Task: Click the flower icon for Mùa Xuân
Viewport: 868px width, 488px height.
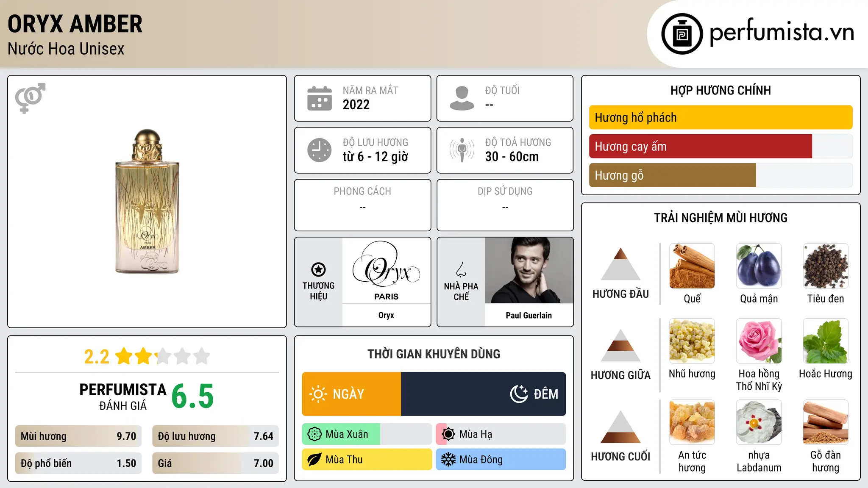Action: 314,434
